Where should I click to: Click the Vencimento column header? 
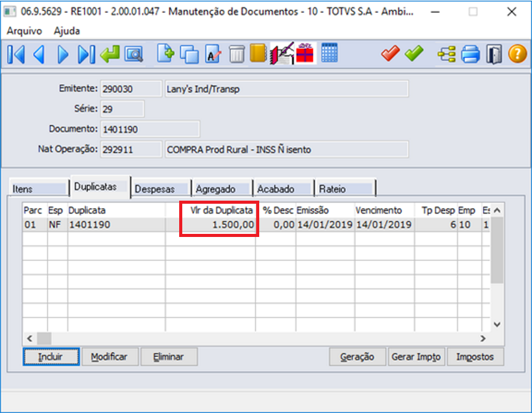point(384,211)
